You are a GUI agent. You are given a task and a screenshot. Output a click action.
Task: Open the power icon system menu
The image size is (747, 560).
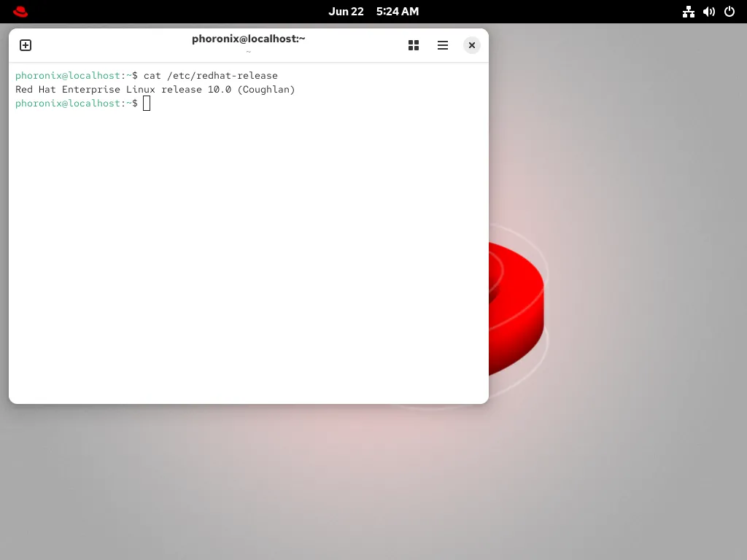pyautogui.click(x=729, y=12)
